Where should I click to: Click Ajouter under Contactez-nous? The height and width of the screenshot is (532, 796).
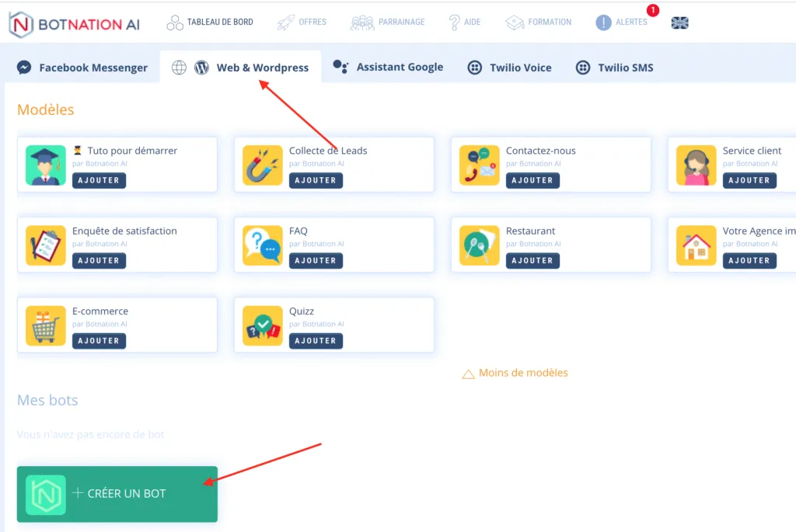532,180
